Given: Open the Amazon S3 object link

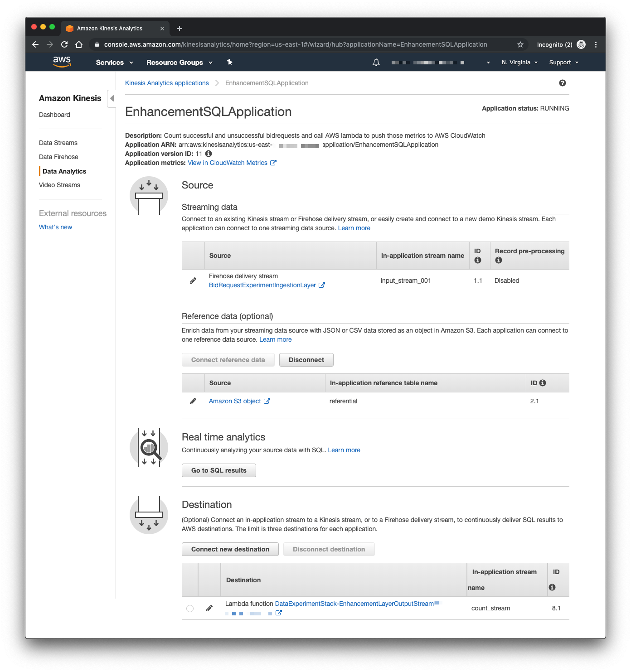Looking at the screenshot, I should coord(235,401).
